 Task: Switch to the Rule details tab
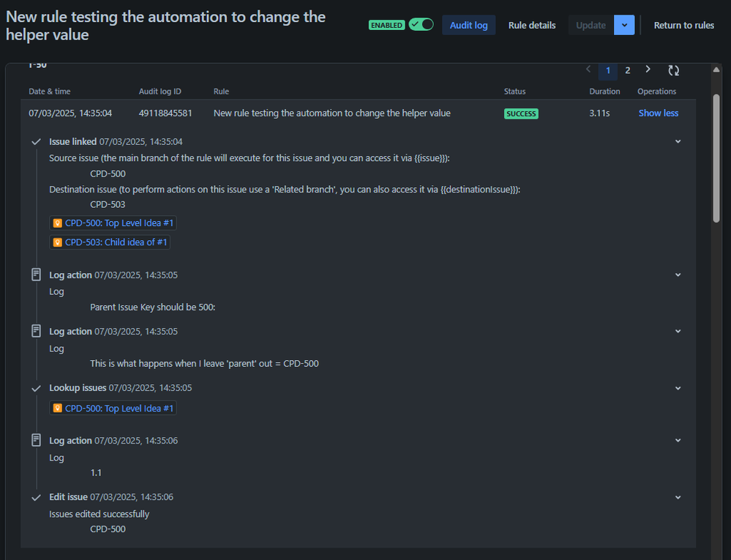point(532,25)
